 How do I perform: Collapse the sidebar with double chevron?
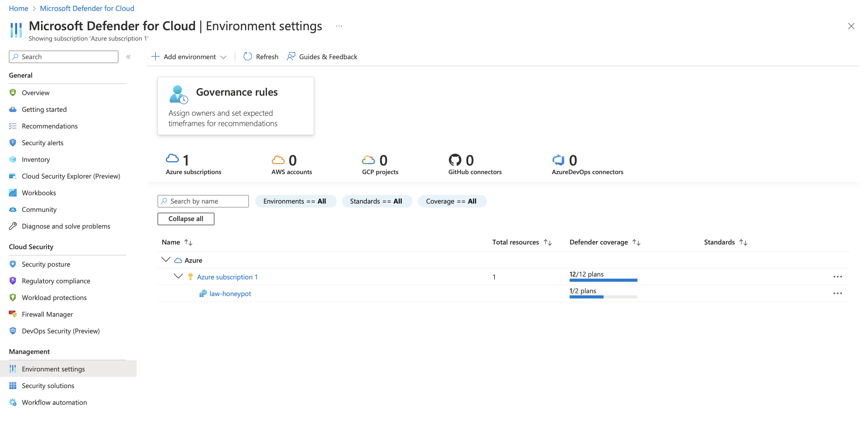[128, 57]
